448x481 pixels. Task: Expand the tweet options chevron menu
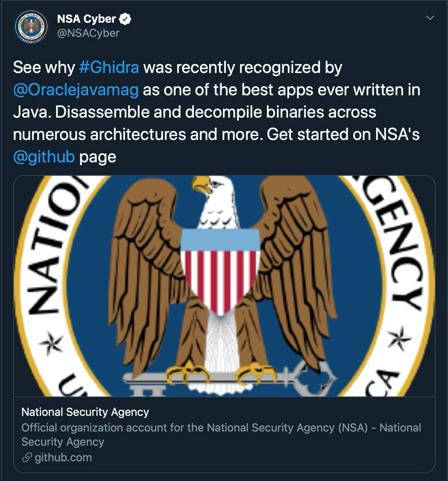point(430,18)
